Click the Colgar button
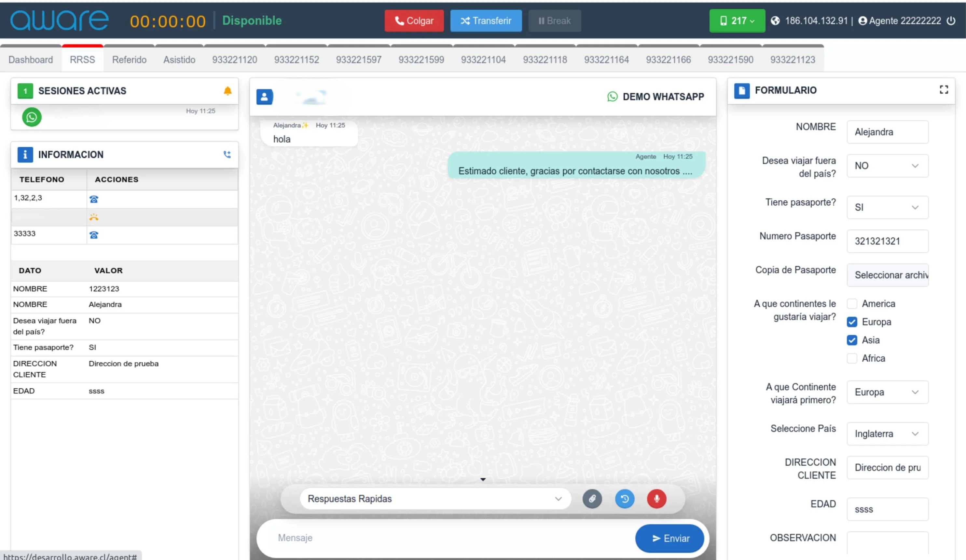Screen dimensions: 966x560 click(414, 21)
